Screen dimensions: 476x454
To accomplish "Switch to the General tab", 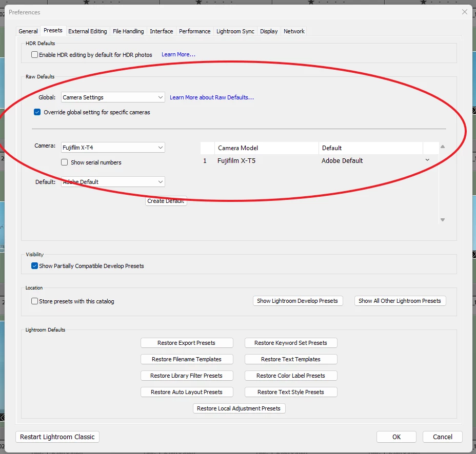I will (28, 31).
